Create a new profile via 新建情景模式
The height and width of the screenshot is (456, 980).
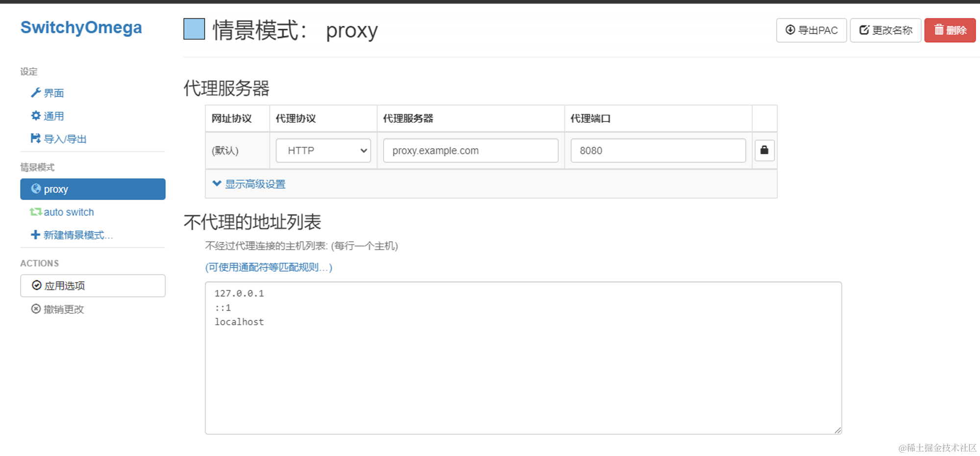click(x=72, y=235)
